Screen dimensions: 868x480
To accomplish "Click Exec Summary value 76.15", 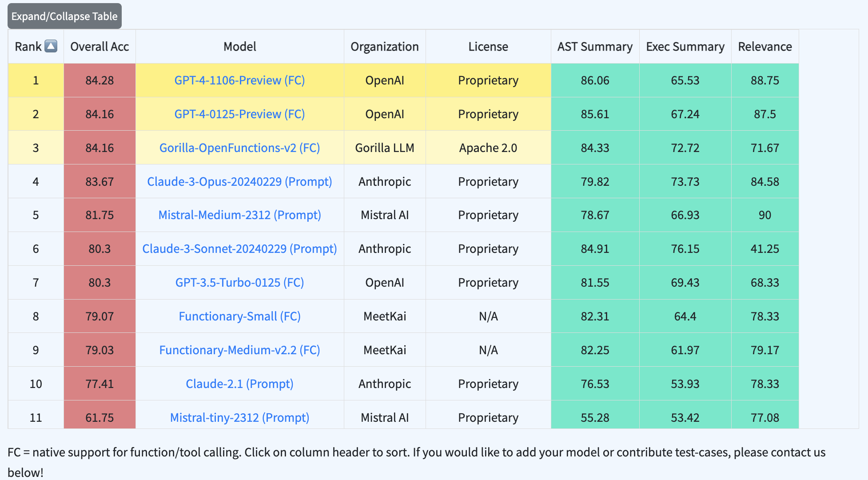I will click(x=685, y=249).
